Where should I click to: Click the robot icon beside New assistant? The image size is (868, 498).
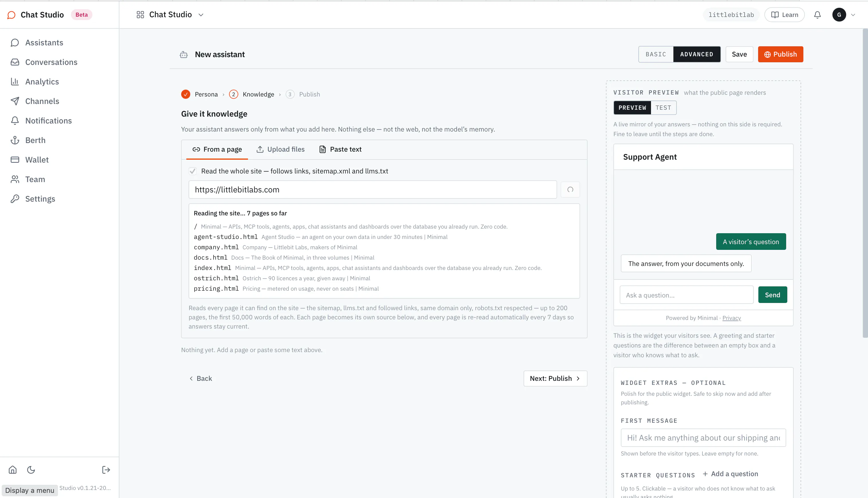183,55
